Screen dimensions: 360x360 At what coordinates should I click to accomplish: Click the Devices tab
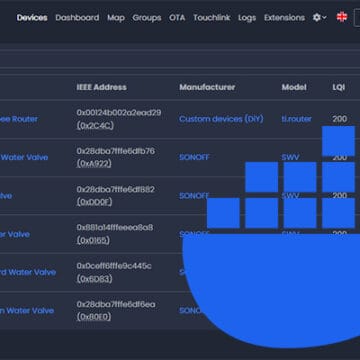pos(32,18)
